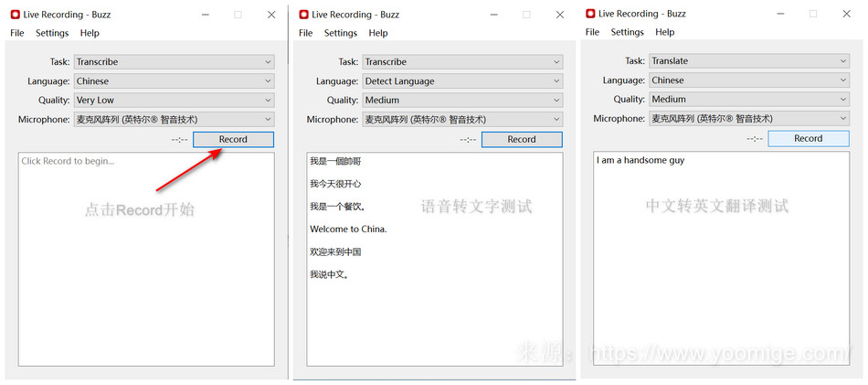This screenshot has width=868, height=385.
Task: Click the Buzz app icon in the rightmost window title bar
Action: tap(590, 14)
